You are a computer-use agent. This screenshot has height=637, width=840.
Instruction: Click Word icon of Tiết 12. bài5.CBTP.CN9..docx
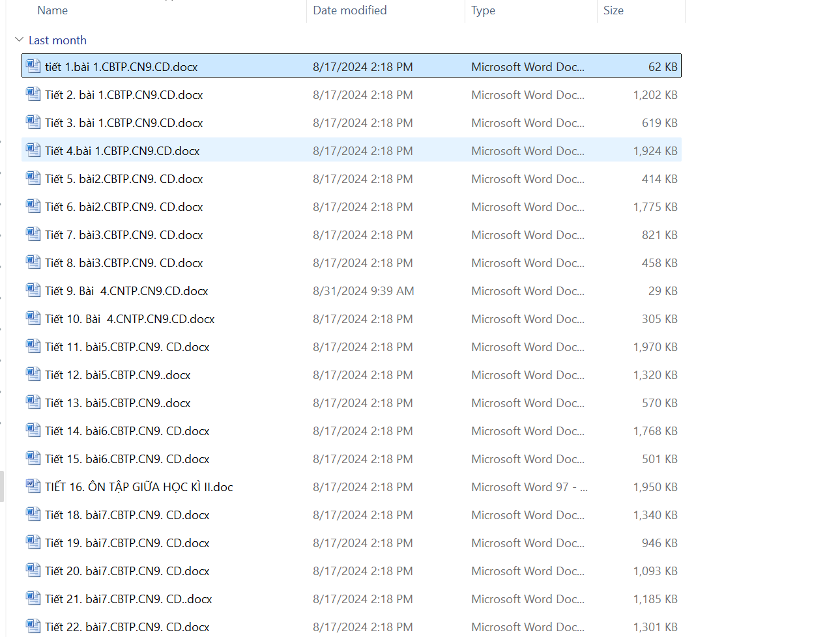pos(33,374)
